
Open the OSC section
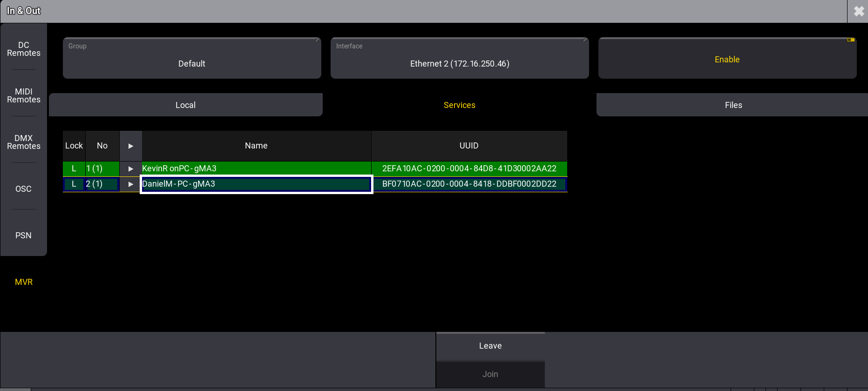point(24,189)
